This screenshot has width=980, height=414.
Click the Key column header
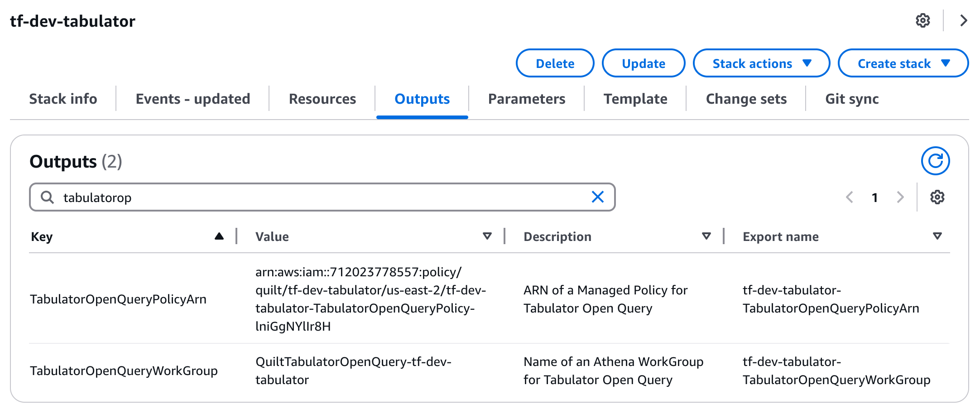point(42,236)
